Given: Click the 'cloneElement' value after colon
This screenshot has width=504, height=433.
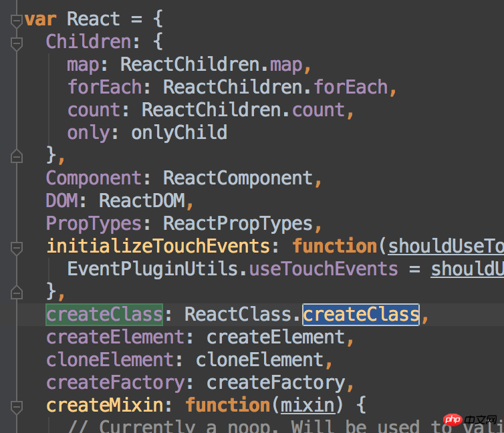Looking at the screenshot, I should click(x=260, y=359).
